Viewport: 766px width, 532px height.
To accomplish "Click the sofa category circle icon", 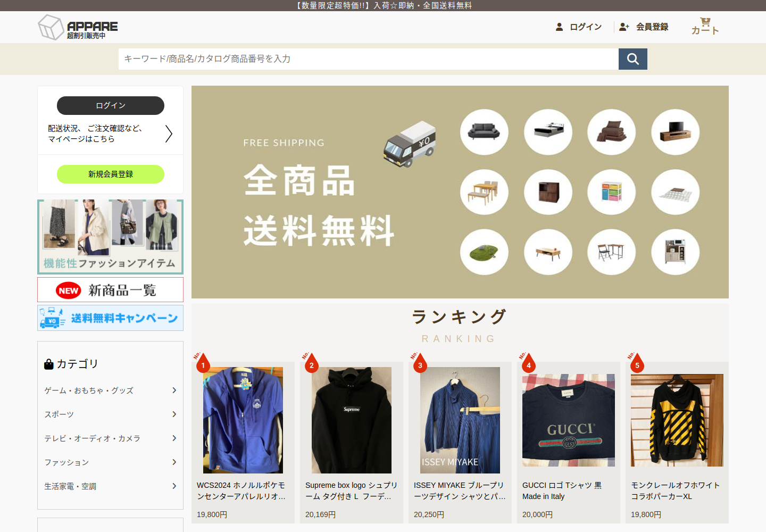I will coord(484,132).
